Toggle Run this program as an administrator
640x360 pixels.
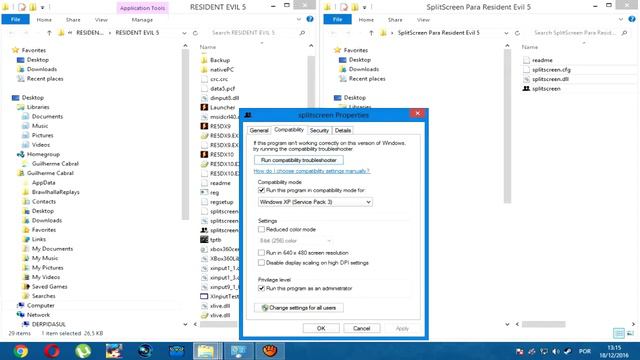pyautogui.click(x=261, y=288)
